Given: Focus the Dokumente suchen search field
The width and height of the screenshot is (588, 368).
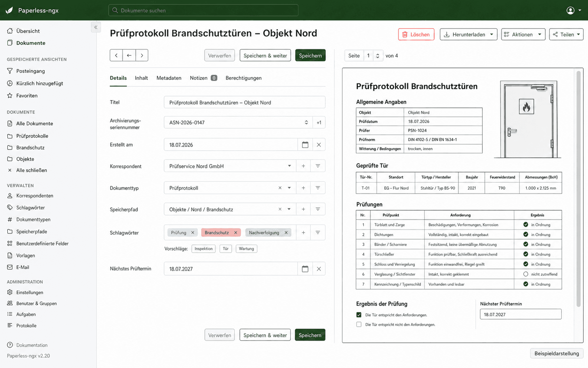Looking at the screenshot, I should [x=203, y=10].
